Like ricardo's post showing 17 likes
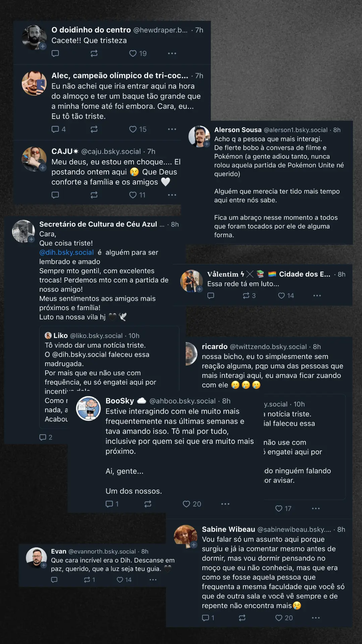This screenshot has height=644, width=362. click(283, 508)
